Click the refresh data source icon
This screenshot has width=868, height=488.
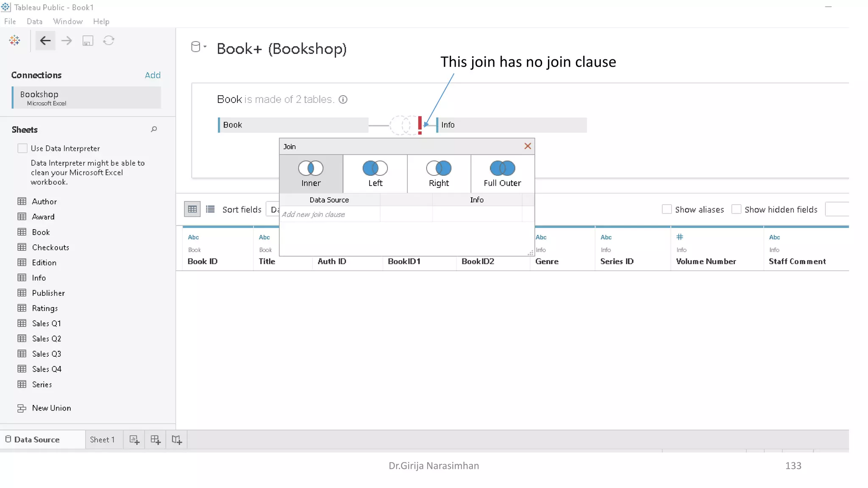109,41
